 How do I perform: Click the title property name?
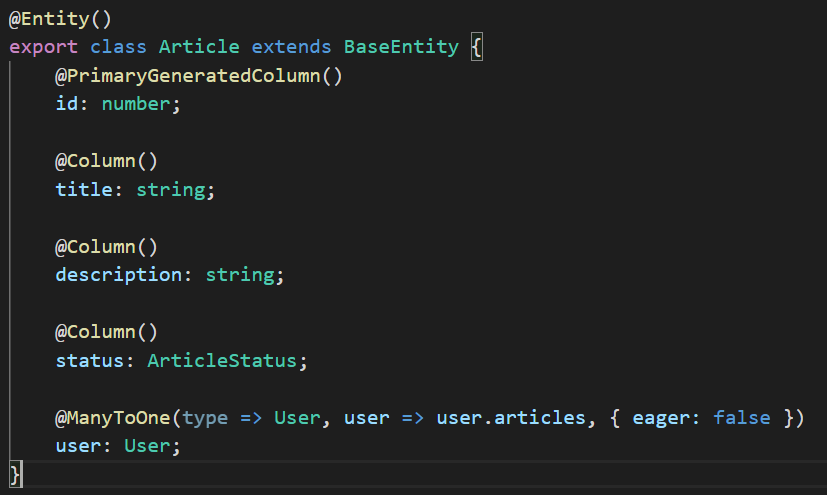(84, 189)
